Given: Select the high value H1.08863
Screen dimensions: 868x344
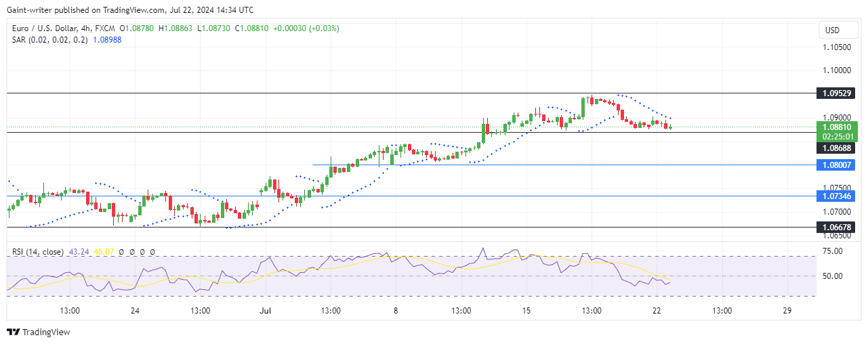Looking at the screenshot, I should pyautogui.click(x=175, y=28).
